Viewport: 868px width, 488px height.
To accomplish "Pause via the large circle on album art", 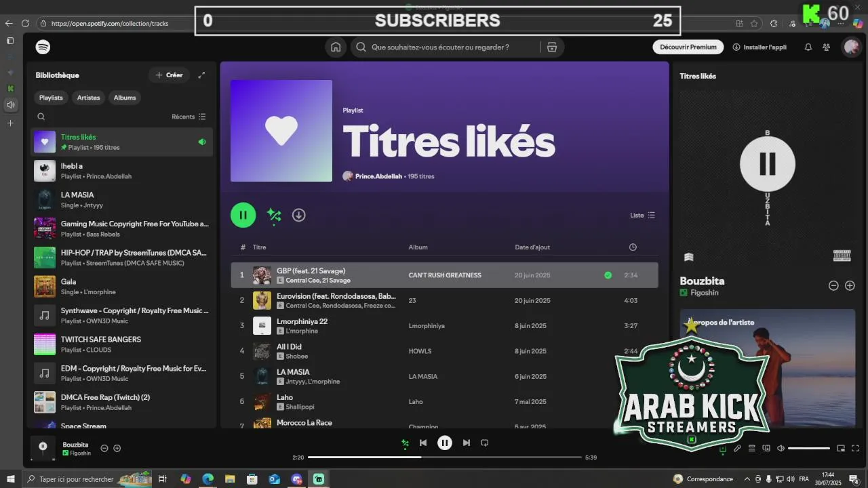I will [767, 163].
